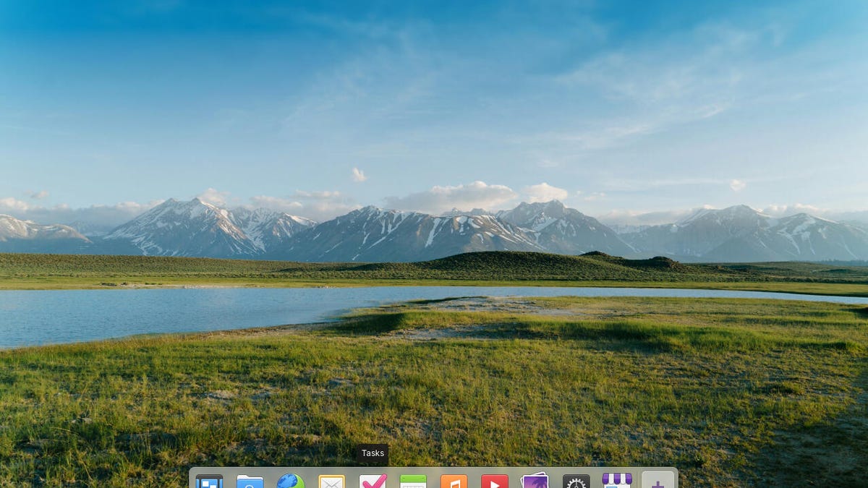The width and height of the screenshot is (868, 488).
Task: Click the blue folder dock icon
Action: [250, 479]
